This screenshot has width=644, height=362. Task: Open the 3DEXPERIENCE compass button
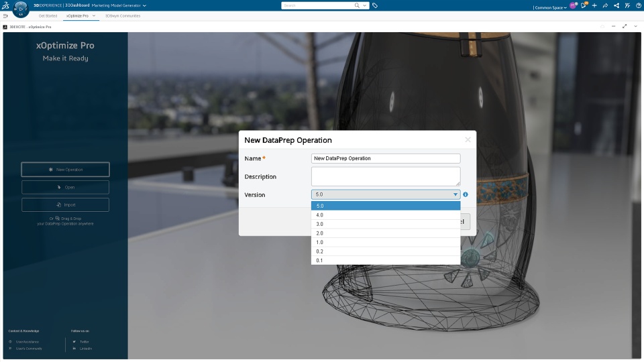(21, 9)
